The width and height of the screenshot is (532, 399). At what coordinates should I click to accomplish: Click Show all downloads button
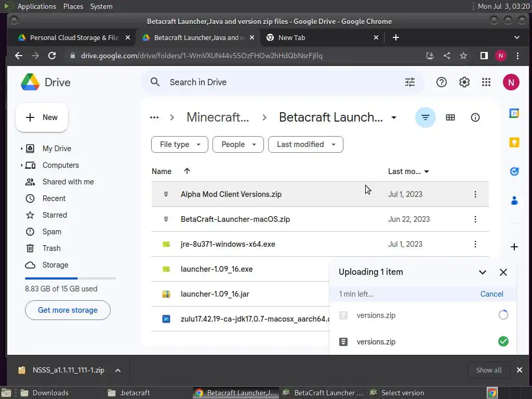(488, 370)
